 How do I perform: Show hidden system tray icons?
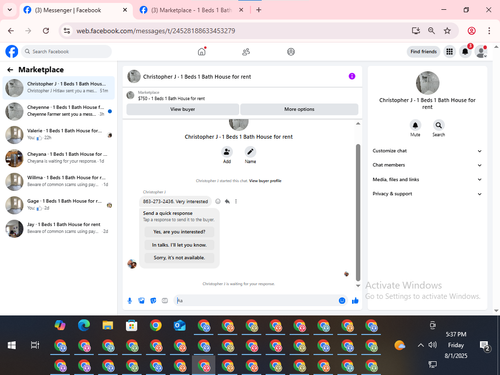pyautogui.click(x=421, y=345)
